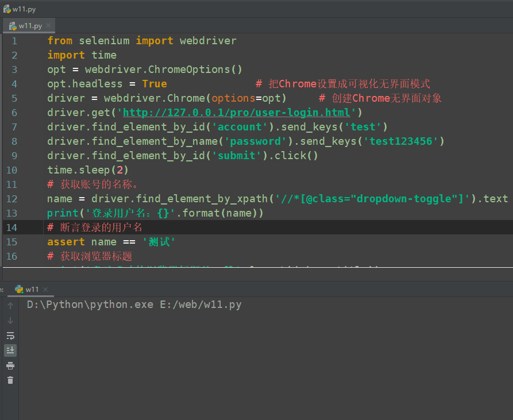Click the Down the Stack Trace arrow
The image size is (513, 420).
pyautogui.click(x=10, y=321)
